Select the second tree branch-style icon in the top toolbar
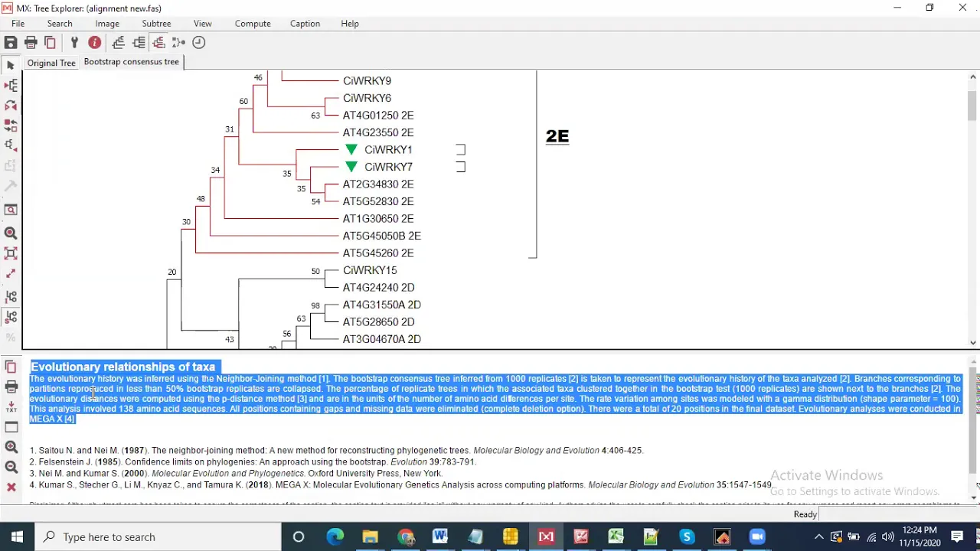 pos(139,43)
